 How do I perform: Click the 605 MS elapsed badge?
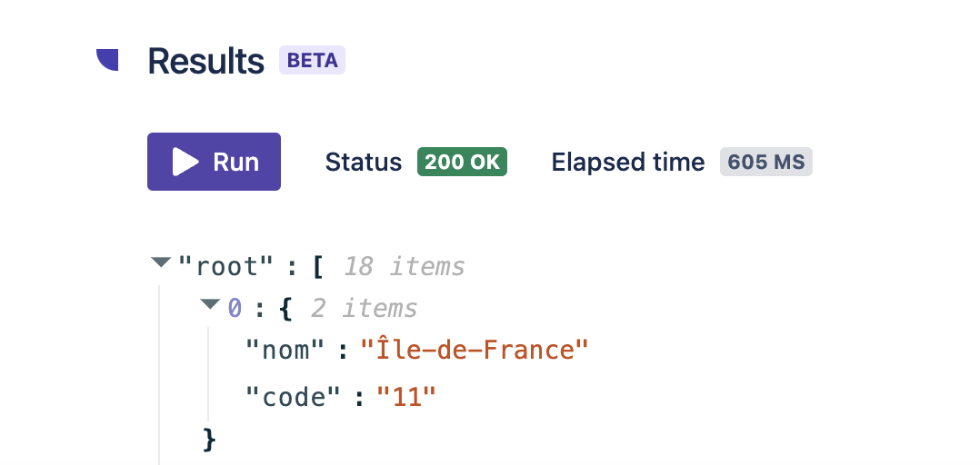(x=766, y=162)
